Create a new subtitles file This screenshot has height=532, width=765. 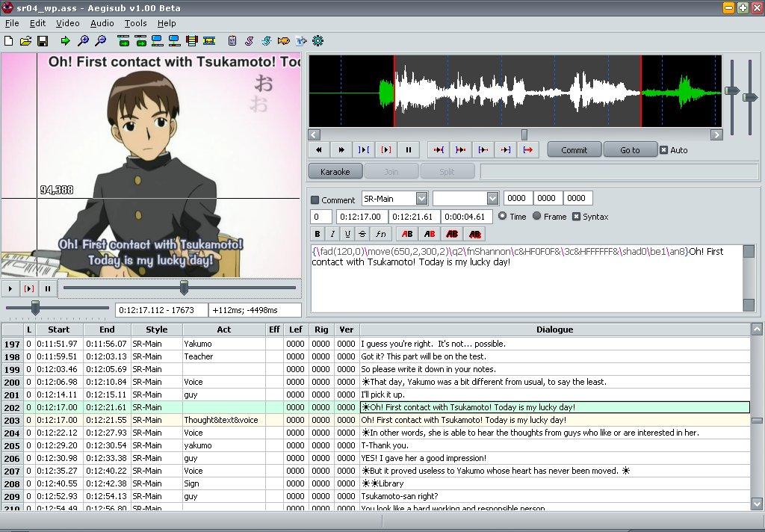(x=9, y=41)
